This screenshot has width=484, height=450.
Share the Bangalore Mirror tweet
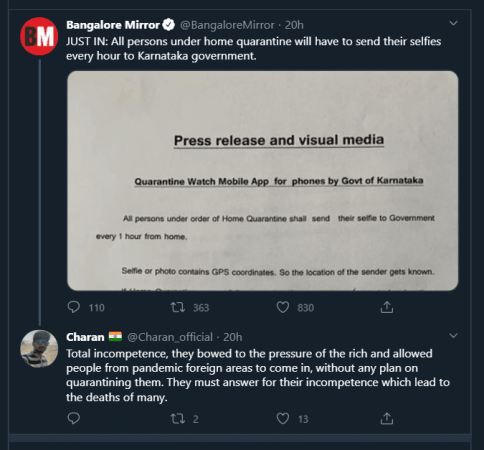[x=387, y=307]
